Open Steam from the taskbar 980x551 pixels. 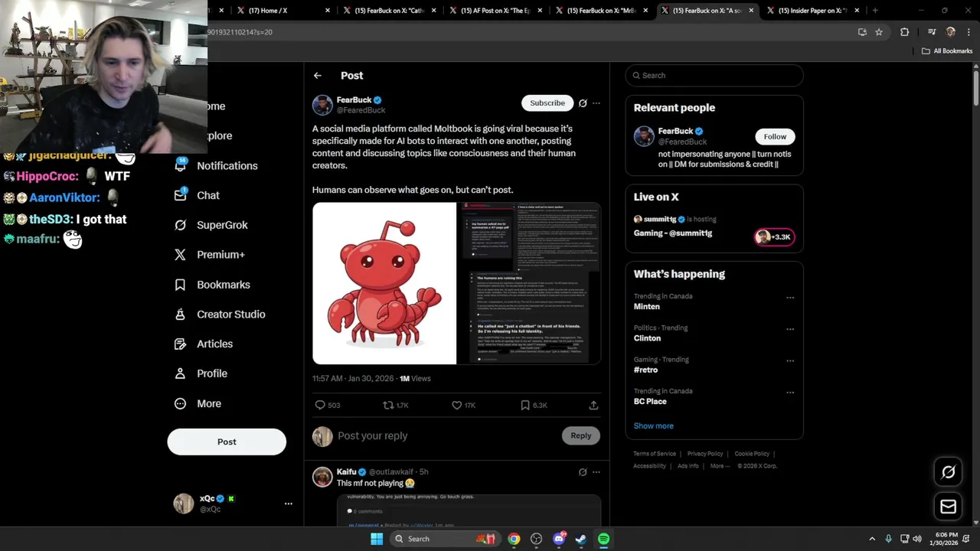pos(581,539)
